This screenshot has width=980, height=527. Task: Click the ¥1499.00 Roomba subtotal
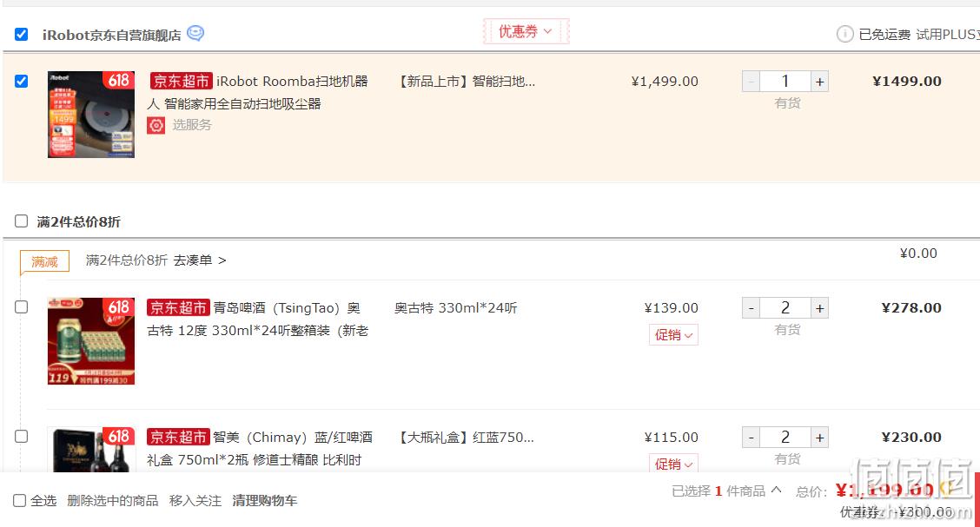[x=907, y=81]
